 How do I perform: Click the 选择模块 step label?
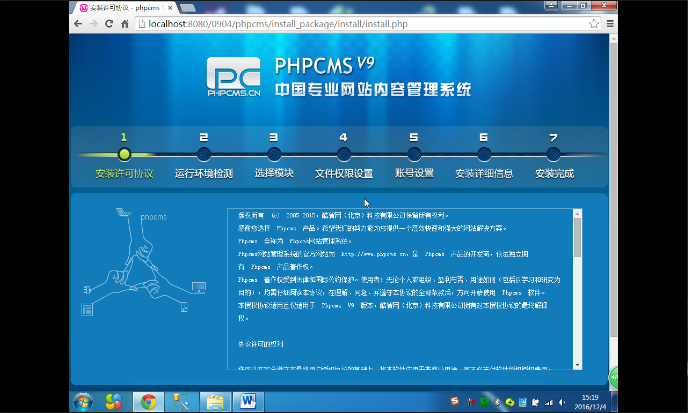click(x=274, y=173)
